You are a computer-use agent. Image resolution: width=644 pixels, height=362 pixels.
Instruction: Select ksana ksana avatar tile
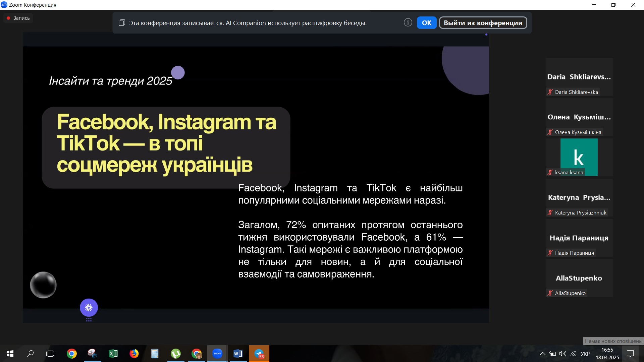579,158
